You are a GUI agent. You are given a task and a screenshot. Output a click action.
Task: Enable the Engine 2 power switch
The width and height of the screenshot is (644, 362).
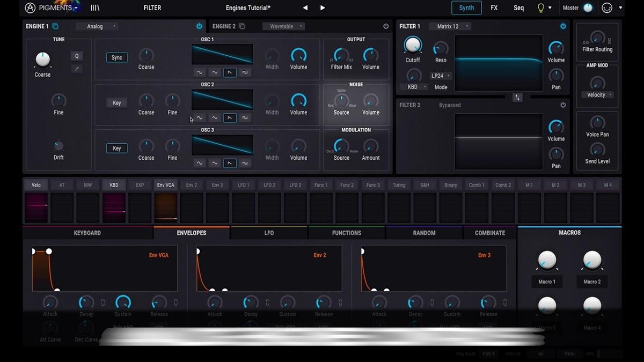[385, 26]
